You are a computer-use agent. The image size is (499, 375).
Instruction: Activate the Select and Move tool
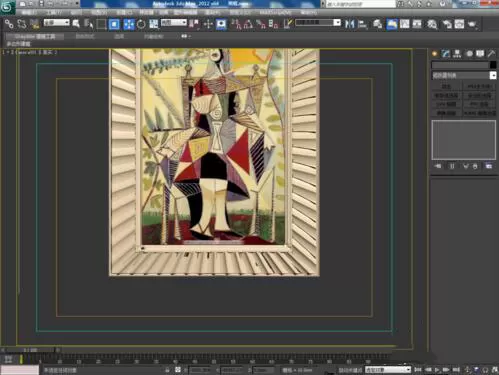(129, 24)
